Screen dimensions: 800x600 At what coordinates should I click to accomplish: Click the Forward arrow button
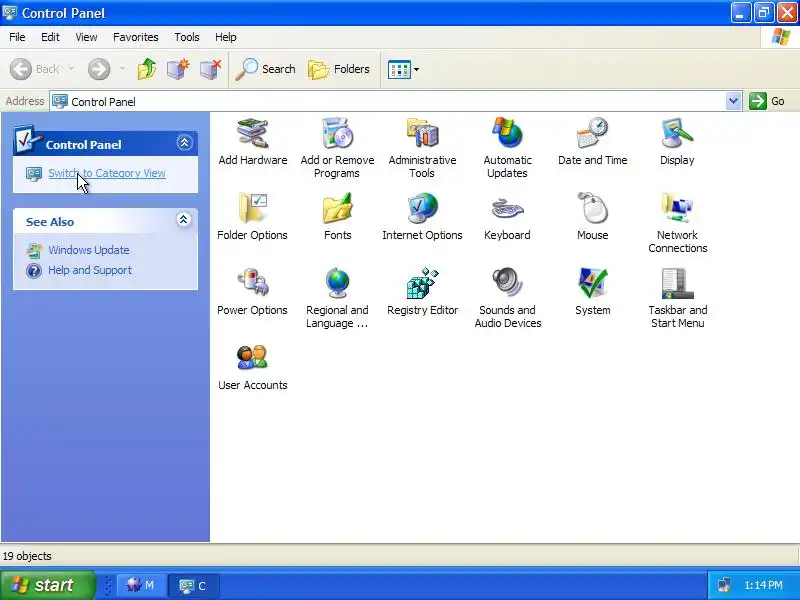pos(99,69)
